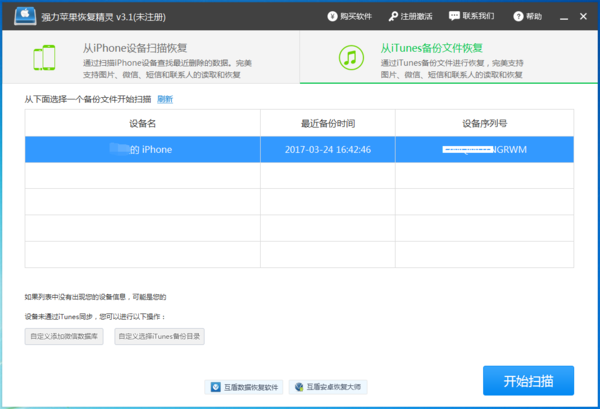The height and width of the screenshot is (409, 600).
Task: Select serial number cell ending NGRWM
Action: 484,150
